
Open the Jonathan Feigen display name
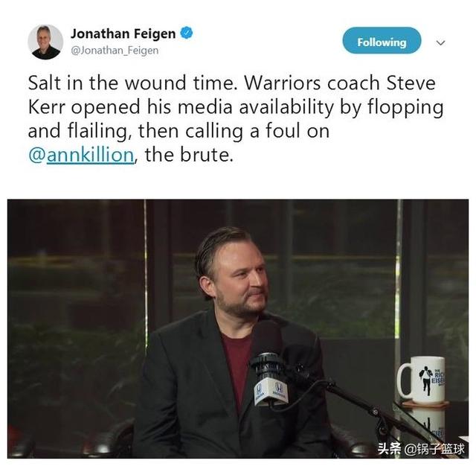point(123,33)
